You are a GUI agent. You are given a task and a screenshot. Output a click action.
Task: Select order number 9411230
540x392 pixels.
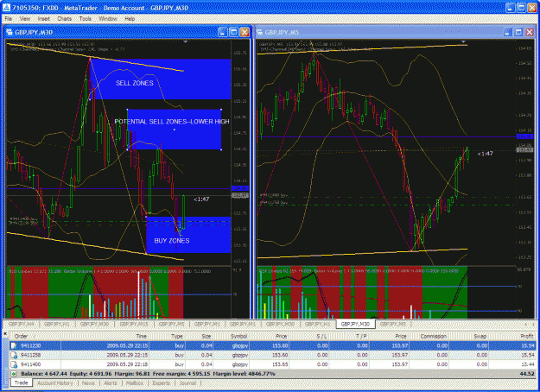click(x=30, y=345)
